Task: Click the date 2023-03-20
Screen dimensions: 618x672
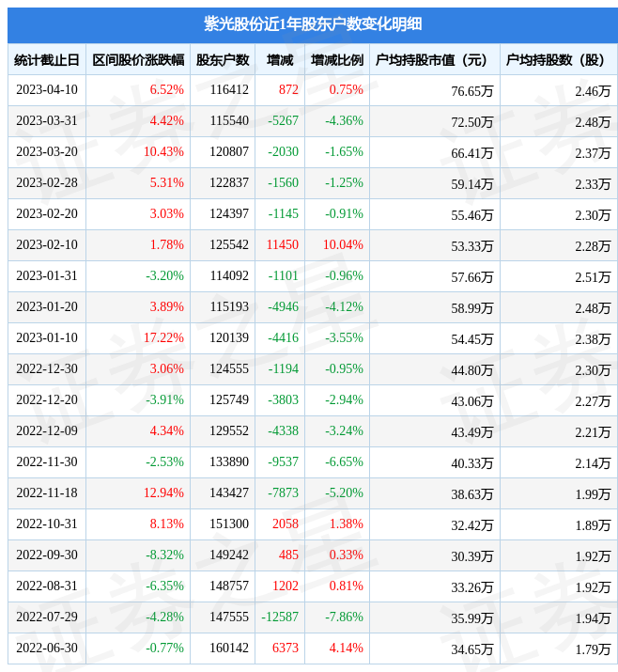Action: 47,151
